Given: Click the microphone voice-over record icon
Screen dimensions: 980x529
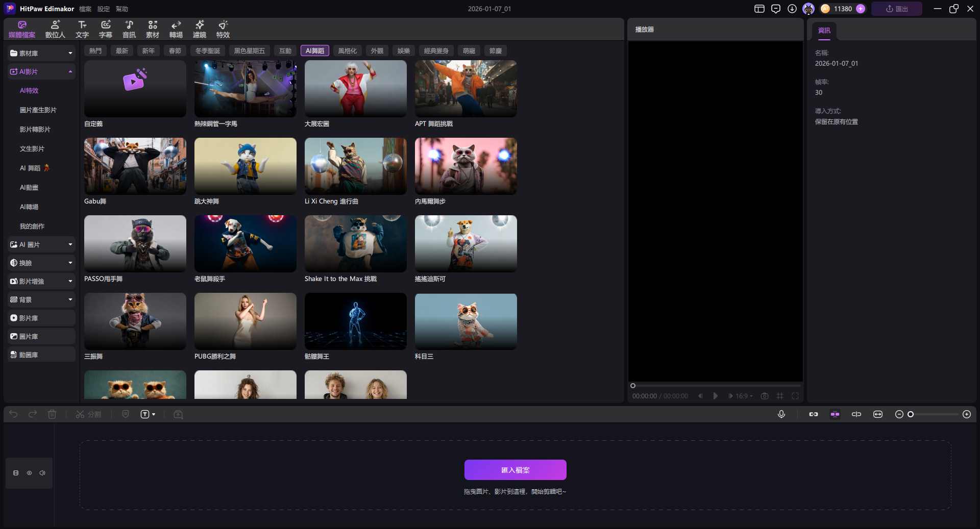Looking at the screenshot, I should 781,414.
